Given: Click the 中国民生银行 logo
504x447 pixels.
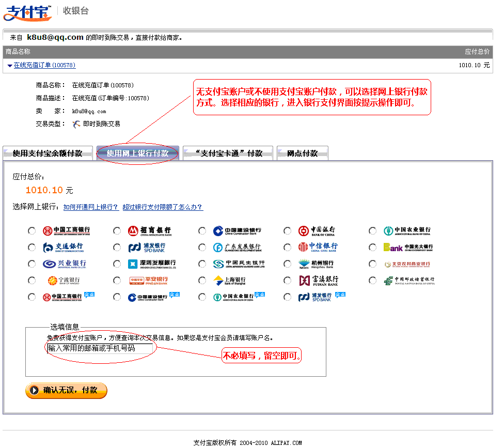Looking at the screenshot, I should pos(239,264).
